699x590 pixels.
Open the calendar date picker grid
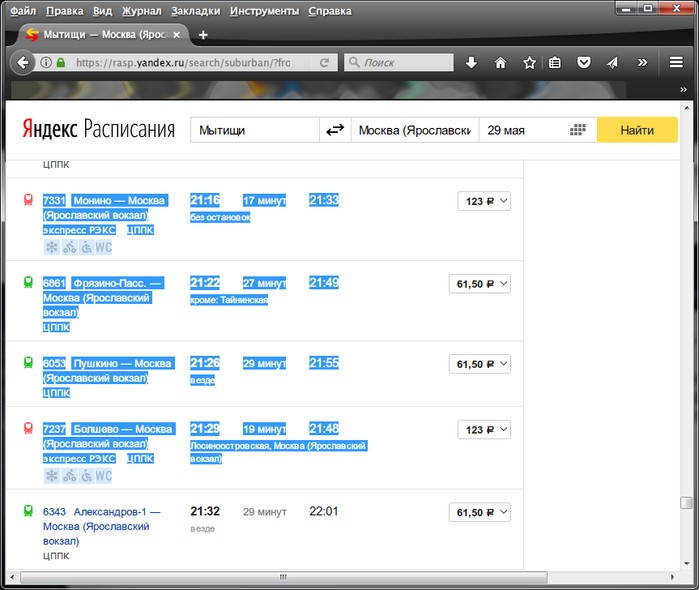point(578,130)
